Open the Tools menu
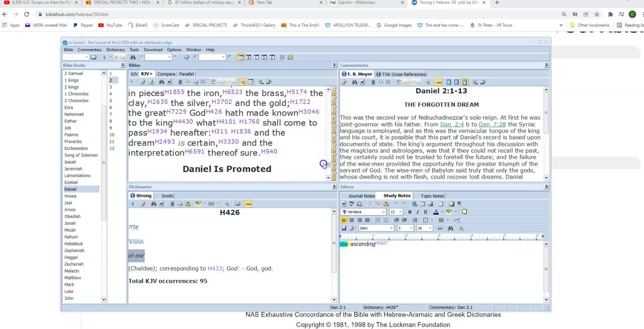The width and height of the screenshot is (644, 329). pyautogui.click(x=134, y=50)
